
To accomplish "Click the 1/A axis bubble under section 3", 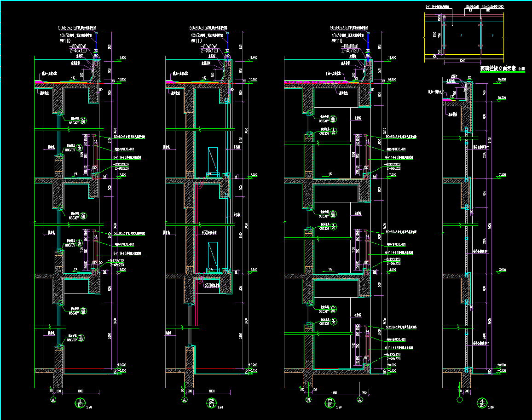I will coord(308,400).
